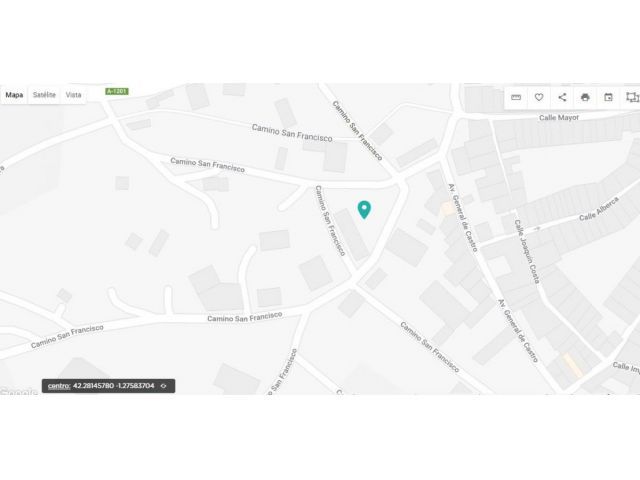The width and height of the screenshot is (640, 480).
Task: Click the green A-1201 road badge
Action: (x=117, y=91)
